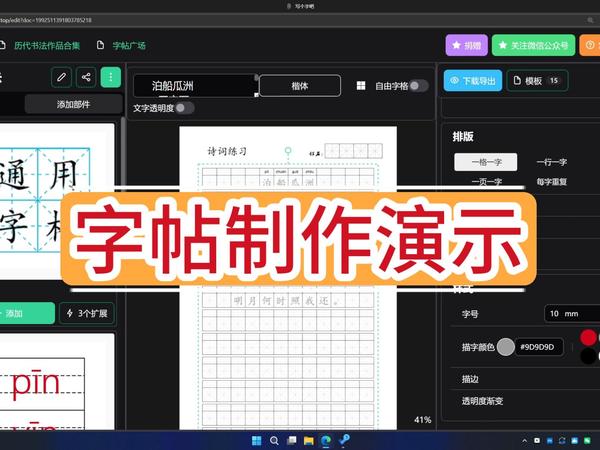The width and height of the screenshot is (600, 450).
Task: Click the 排版 section heading
Action: (463, 137)
